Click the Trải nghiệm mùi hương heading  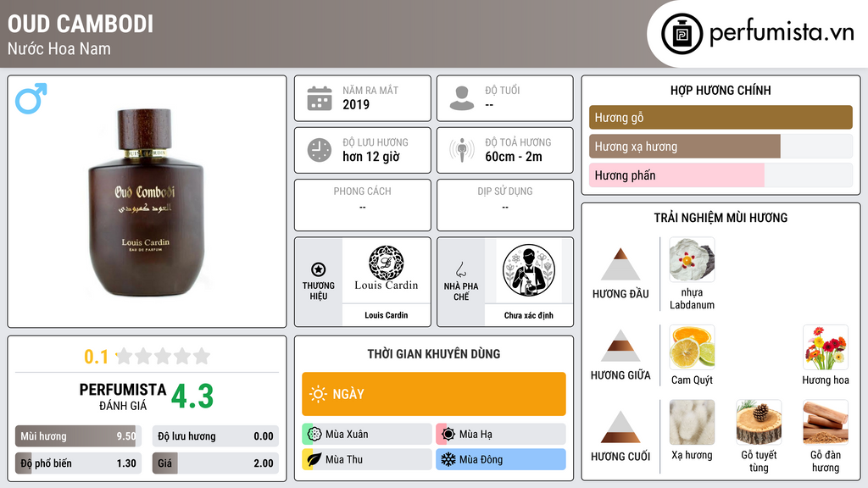pos(721,218)
